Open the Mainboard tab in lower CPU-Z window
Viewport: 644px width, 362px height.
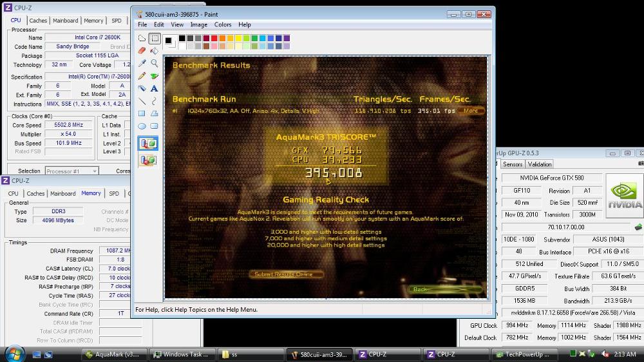(x=63, y=193)
